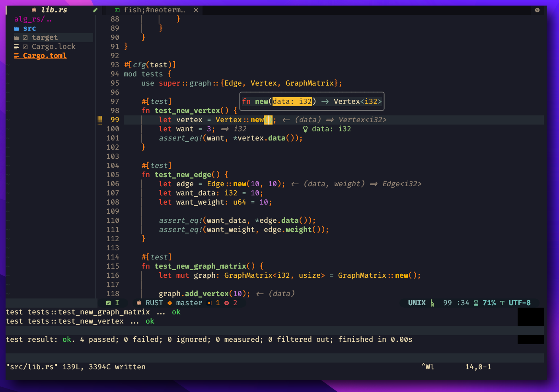Click the ignored marker box beside Cargo.lock

(x=25, y=47)
